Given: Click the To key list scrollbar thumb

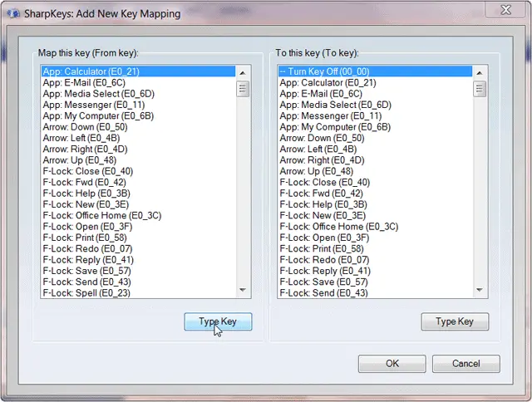Looking at the screenshot, I should 480,89.
